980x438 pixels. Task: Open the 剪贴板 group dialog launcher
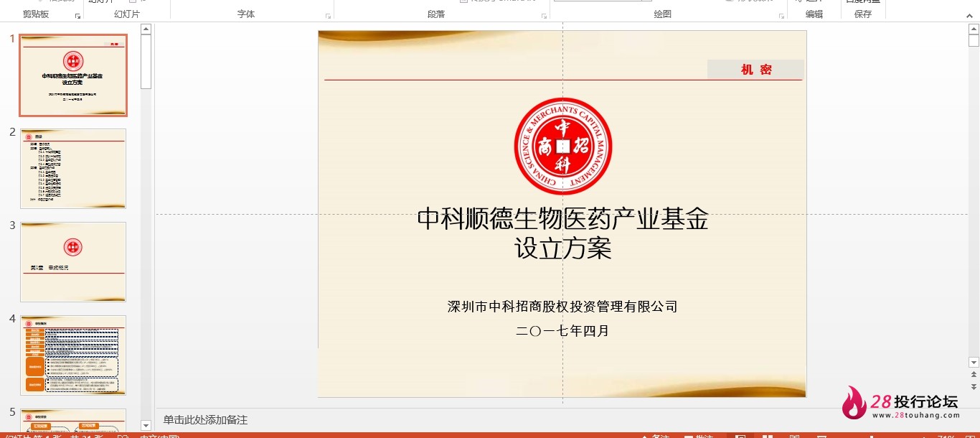coord(77,15)
